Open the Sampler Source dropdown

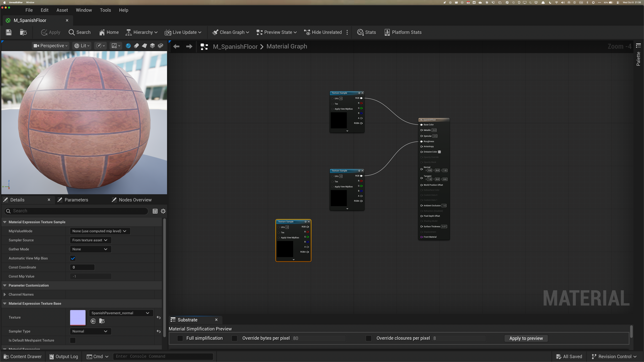point(91,240)
